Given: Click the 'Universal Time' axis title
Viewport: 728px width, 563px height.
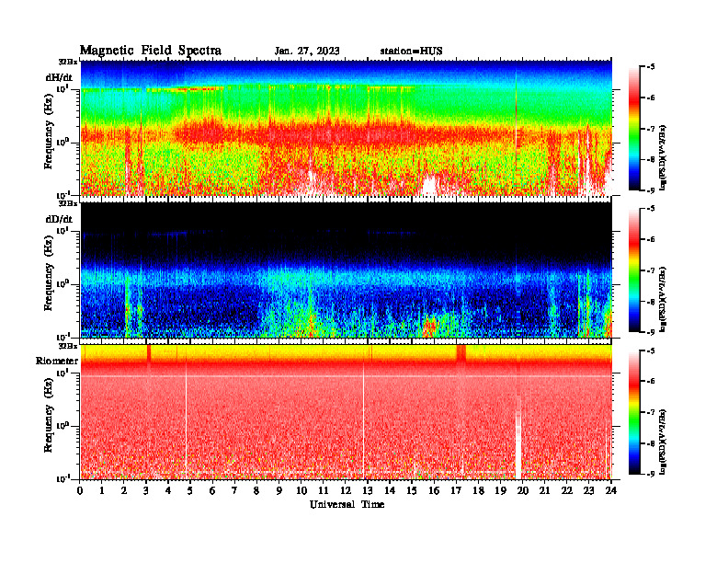Looking at the screenshot, I should (x=347, y=504).
